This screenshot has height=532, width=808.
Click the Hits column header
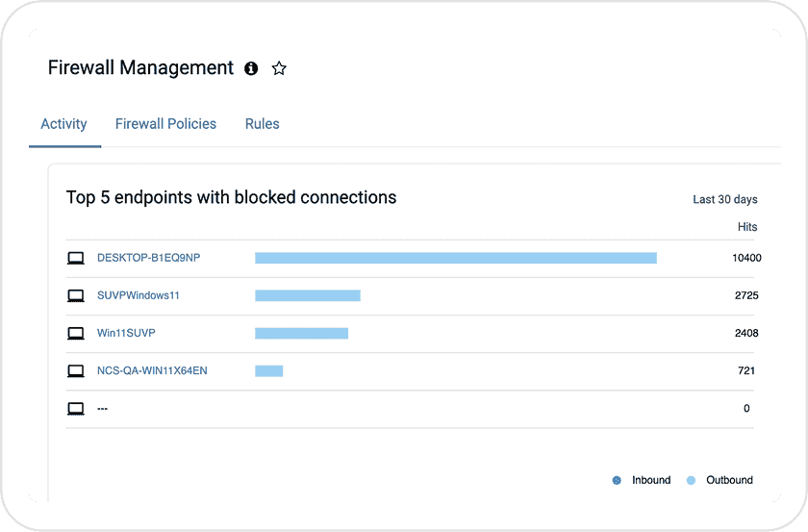point(747,227)
